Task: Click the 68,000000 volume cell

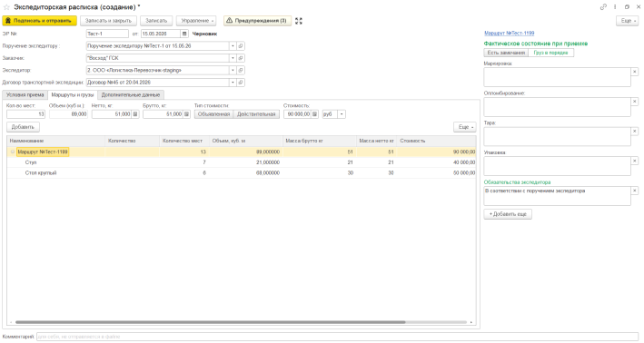Action: click(x=245, y=173)
